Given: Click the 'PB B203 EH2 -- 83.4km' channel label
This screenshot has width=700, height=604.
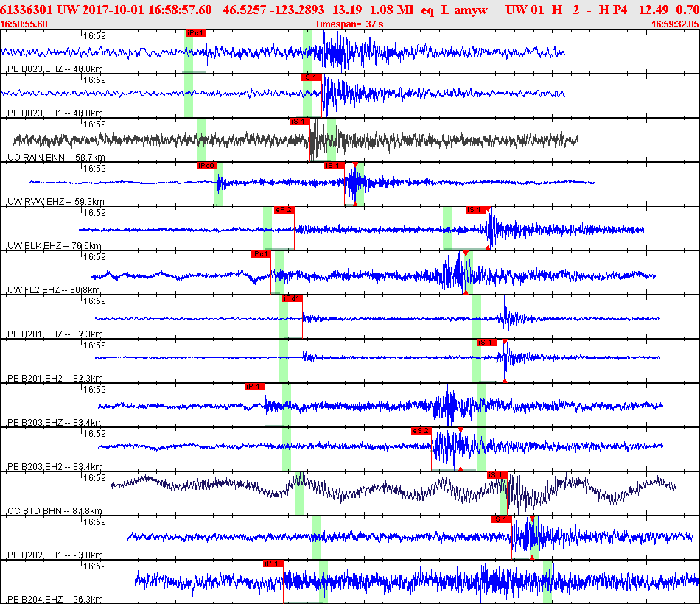Looking at the screenshot, I should [55, 467].
